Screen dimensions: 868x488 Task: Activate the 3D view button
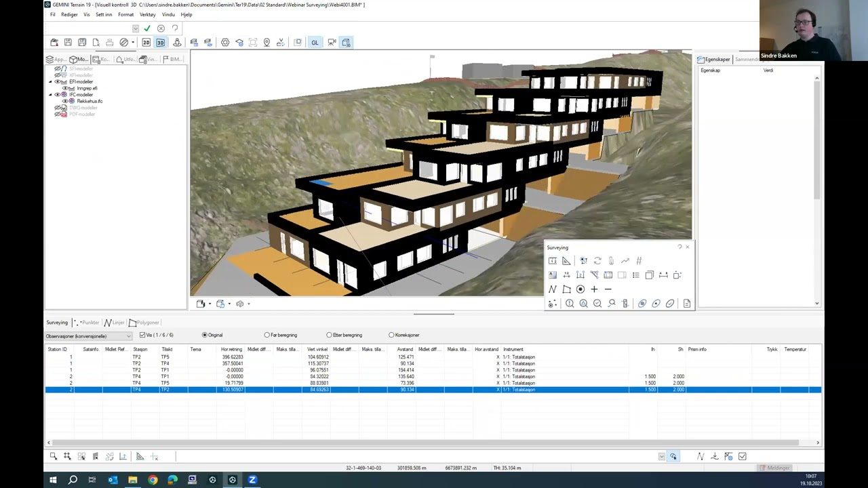click(x=161, y=42)
